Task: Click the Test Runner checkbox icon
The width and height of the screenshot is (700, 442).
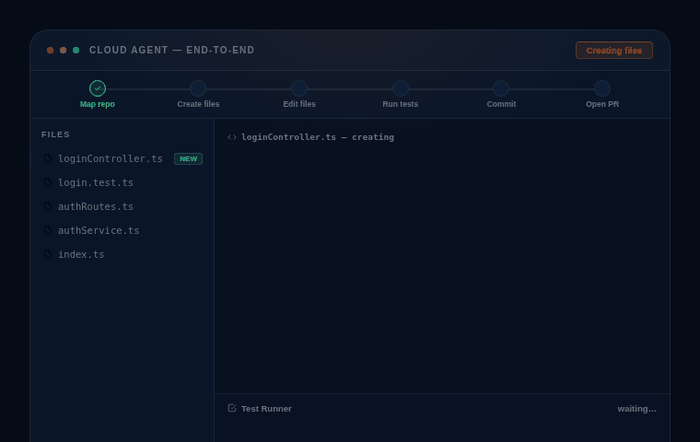Action: point(232,408)
